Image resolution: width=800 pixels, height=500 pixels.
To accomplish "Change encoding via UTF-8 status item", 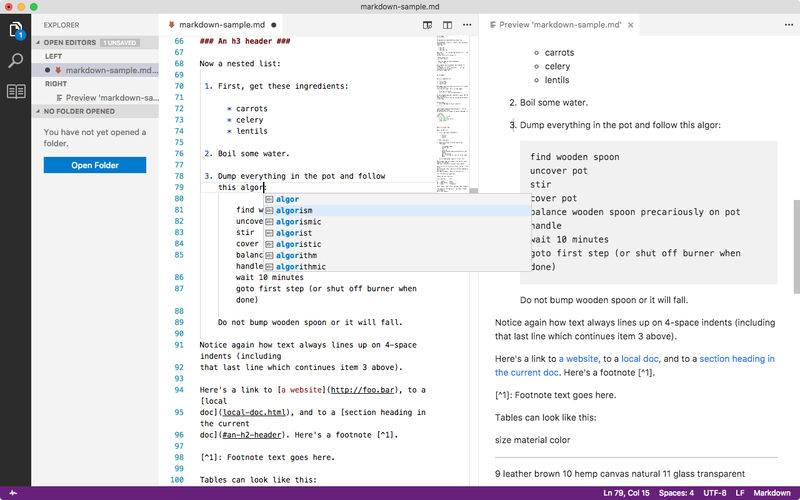I will 715,493.
